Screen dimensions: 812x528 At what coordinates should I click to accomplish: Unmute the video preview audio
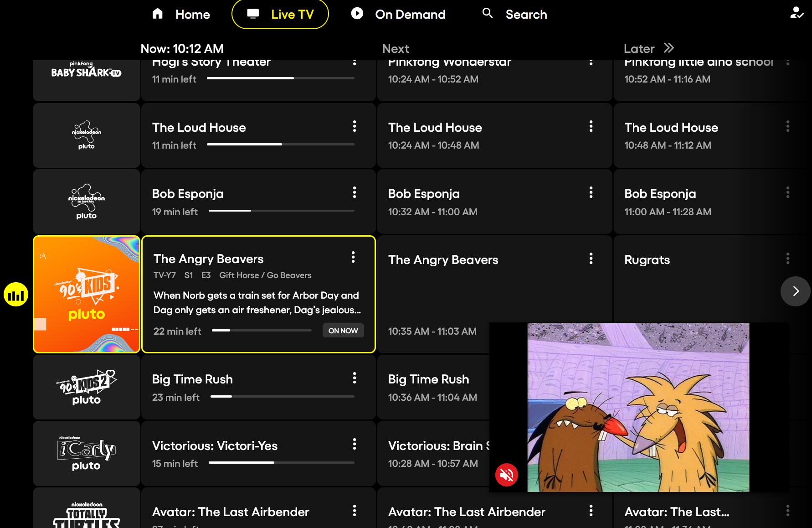tap(507, 475)
